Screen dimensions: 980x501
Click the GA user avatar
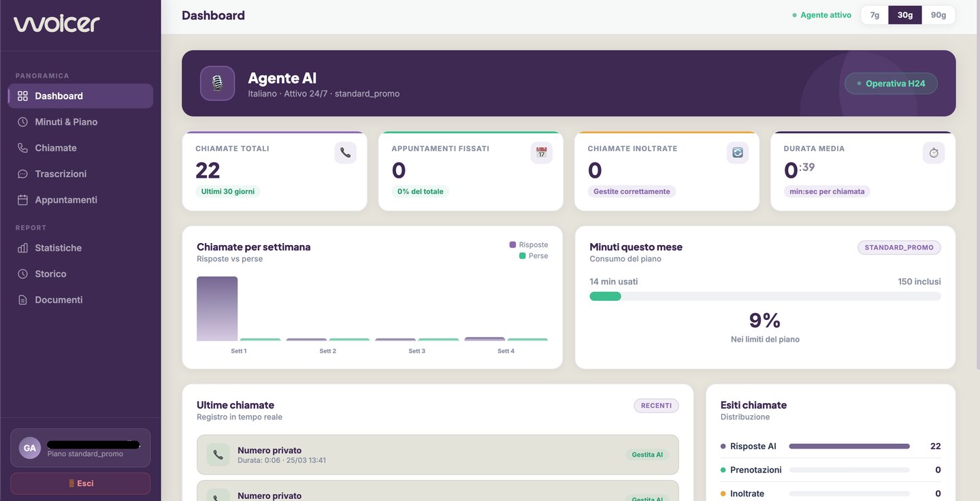30,448
